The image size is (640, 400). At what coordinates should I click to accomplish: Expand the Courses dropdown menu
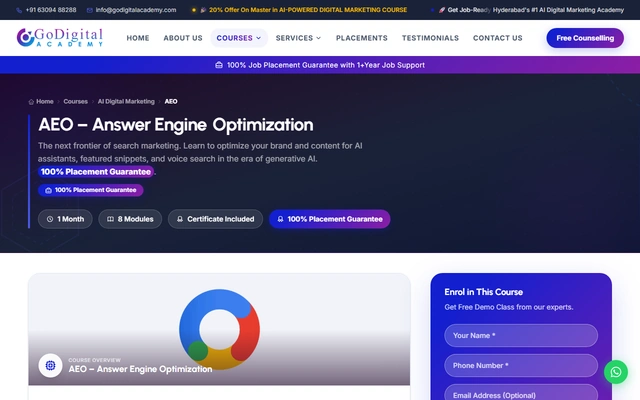(239, 38)
